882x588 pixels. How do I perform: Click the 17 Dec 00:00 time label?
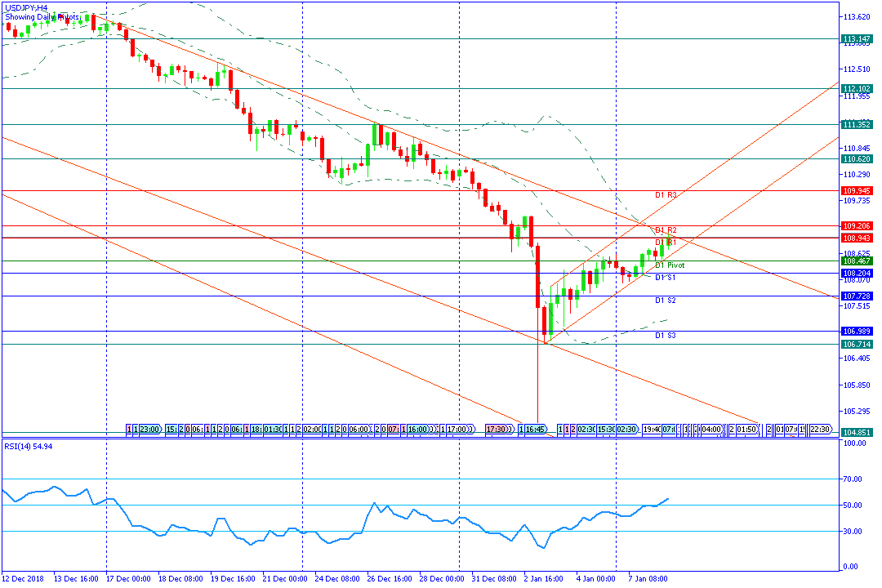coord(128,579)
